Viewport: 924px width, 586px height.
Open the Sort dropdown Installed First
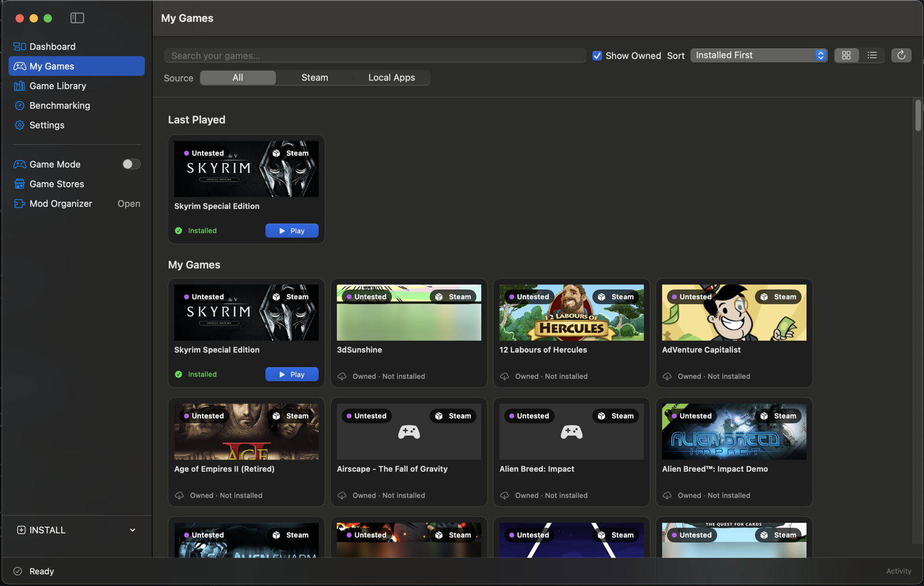point(759,55)
